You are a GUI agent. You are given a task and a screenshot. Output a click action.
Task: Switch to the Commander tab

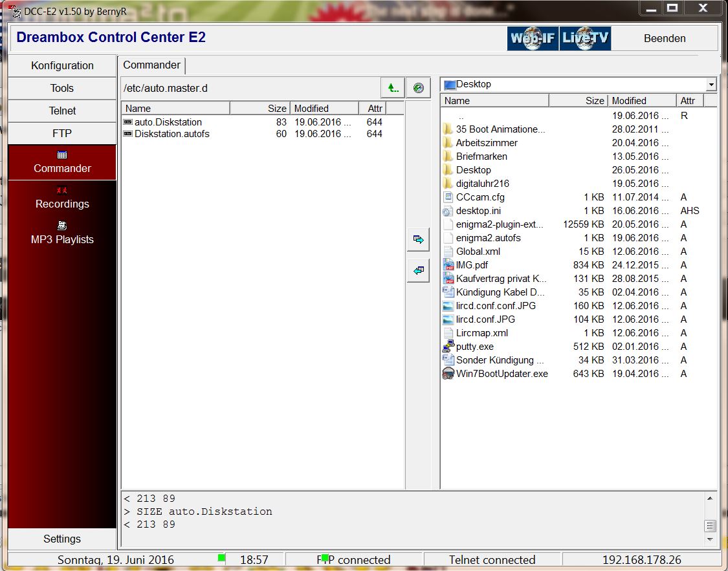(x=151, y=65)
